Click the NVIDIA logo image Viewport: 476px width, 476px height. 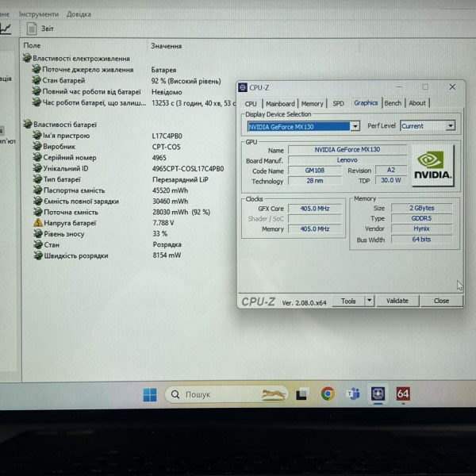(x=433, y=166)
